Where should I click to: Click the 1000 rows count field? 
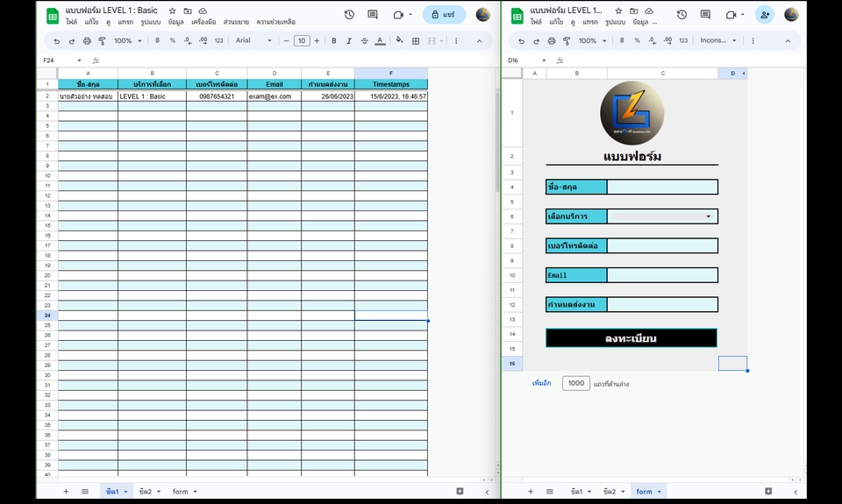(x=576, y=383)
